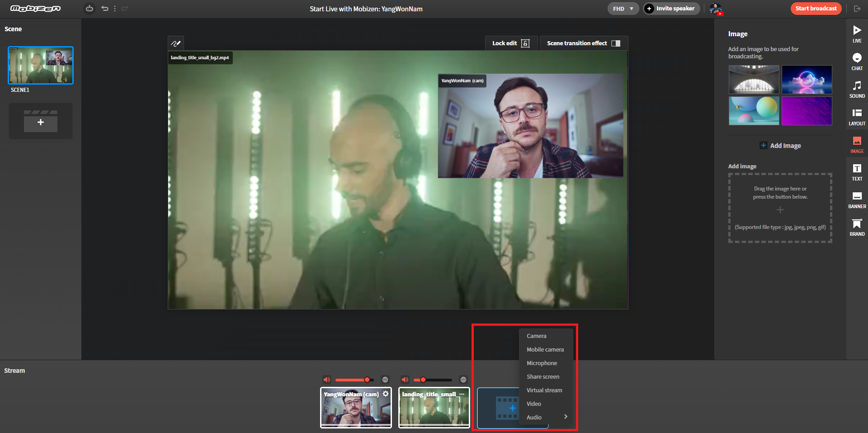The width and height of the screenshot is (868, 433).
Task: Open the LAYOUT panel icon
Action: (x=857, y=116)
